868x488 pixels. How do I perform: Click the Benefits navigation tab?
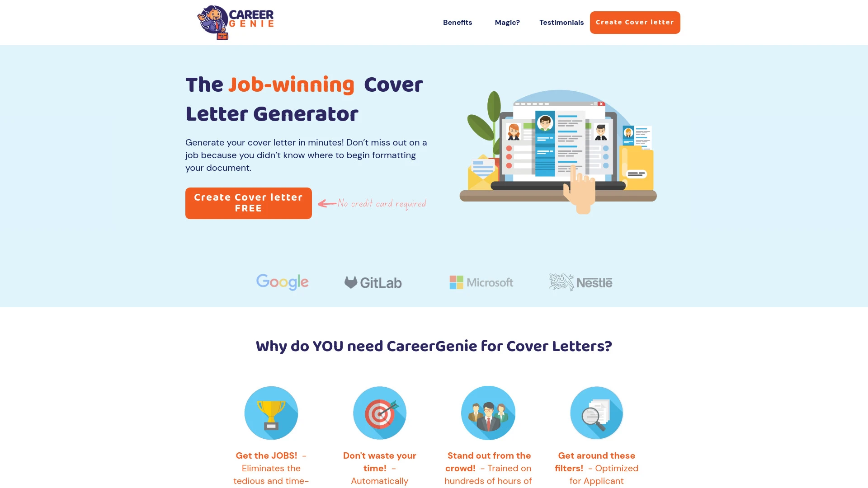click(x=457, y=23)
